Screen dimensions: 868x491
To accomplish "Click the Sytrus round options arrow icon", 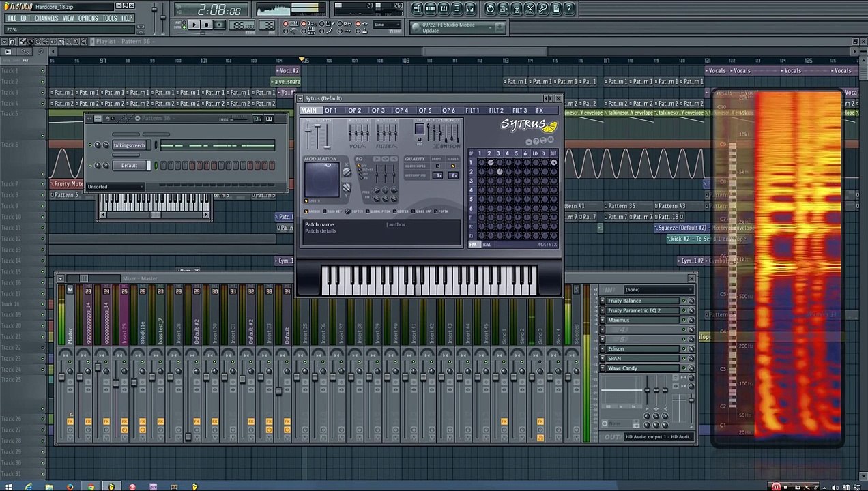I will (529, 141).
